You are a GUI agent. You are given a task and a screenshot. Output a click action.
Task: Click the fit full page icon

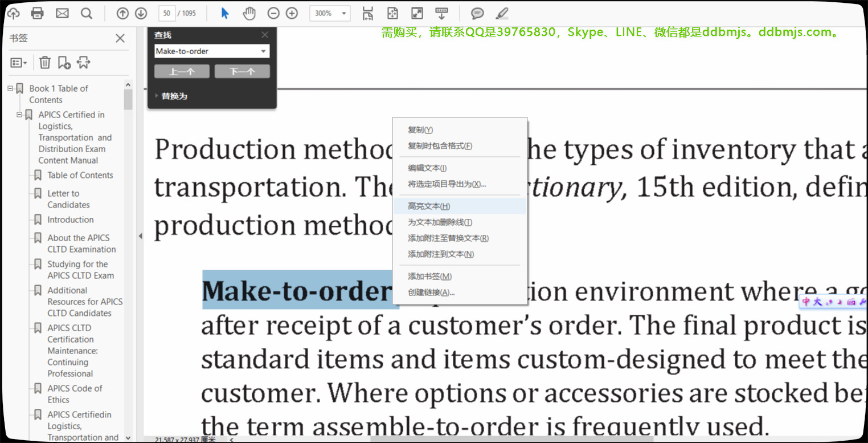(x=392, y=13)
